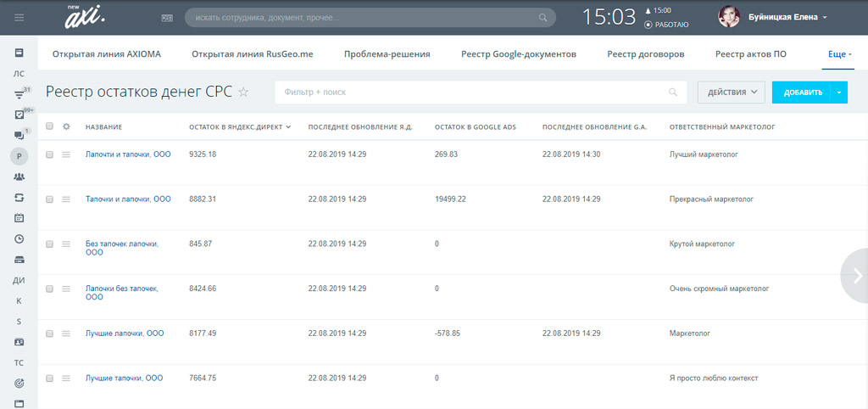Open the hamburger menu in the top-left corner

pos(19,17)
